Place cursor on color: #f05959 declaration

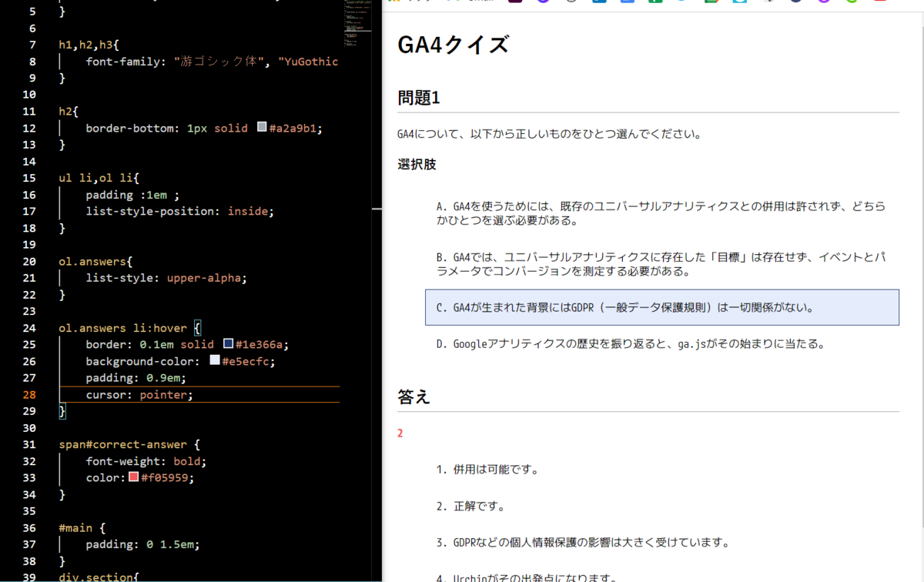[x=140, y=478]
